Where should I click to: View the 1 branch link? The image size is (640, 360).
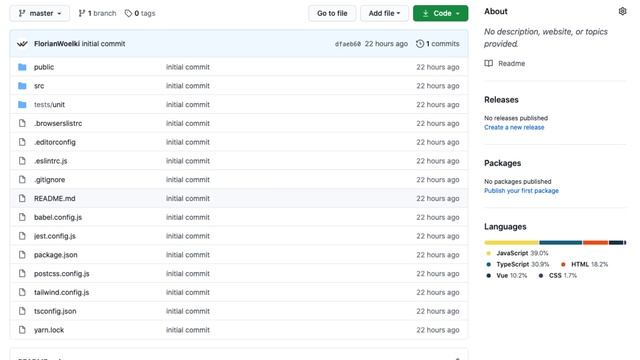click(x=97, y=13)
